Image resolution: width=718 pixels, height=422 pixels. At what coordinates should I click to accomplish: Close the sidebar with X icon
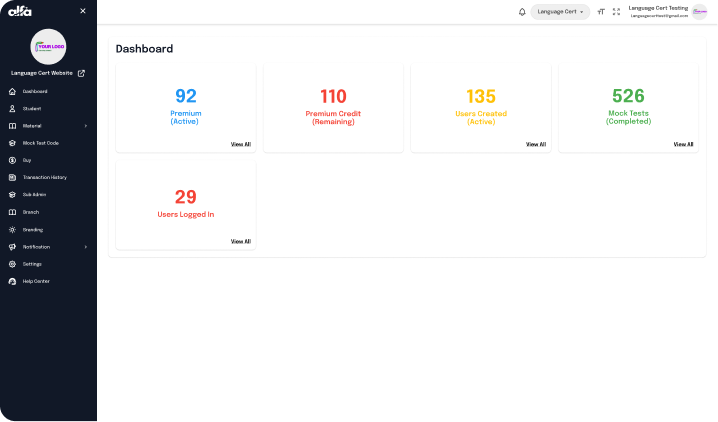point(83,11)
